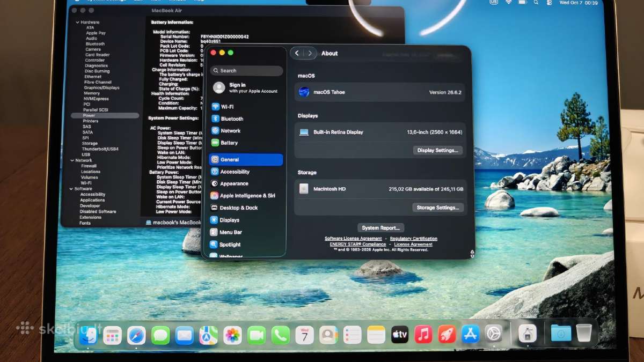Open the Trash in Dock
Viewport: 644px width, 362px height.
coord(584,333)
